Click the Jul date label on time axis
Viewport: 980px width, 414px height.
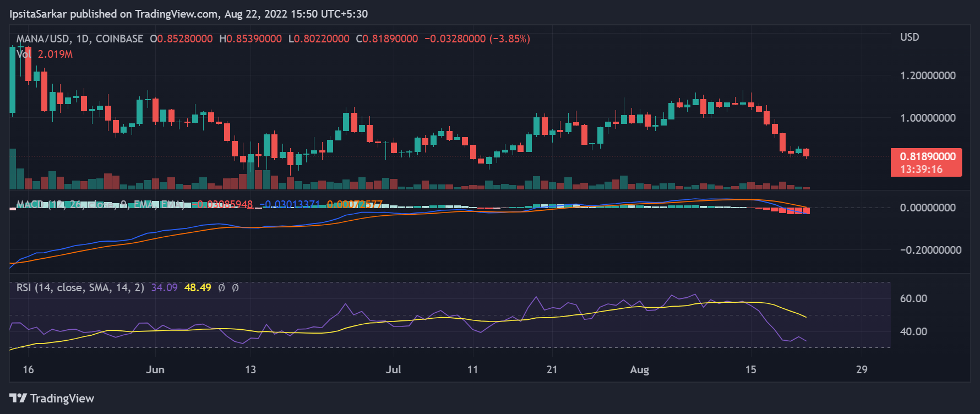[393, 369]
